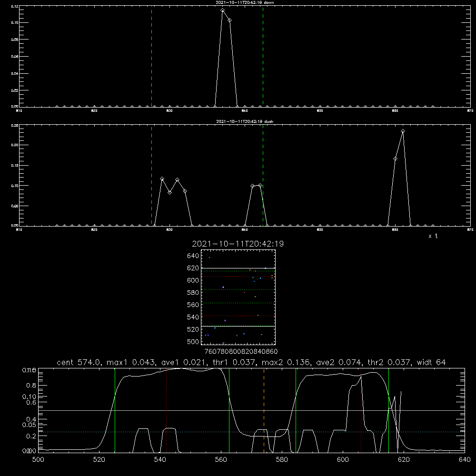Image resolution: width=476 pixels, height=476 pixels.
Task: Click the red dotted vertical line near 606
Action: (x=361, y=410)
